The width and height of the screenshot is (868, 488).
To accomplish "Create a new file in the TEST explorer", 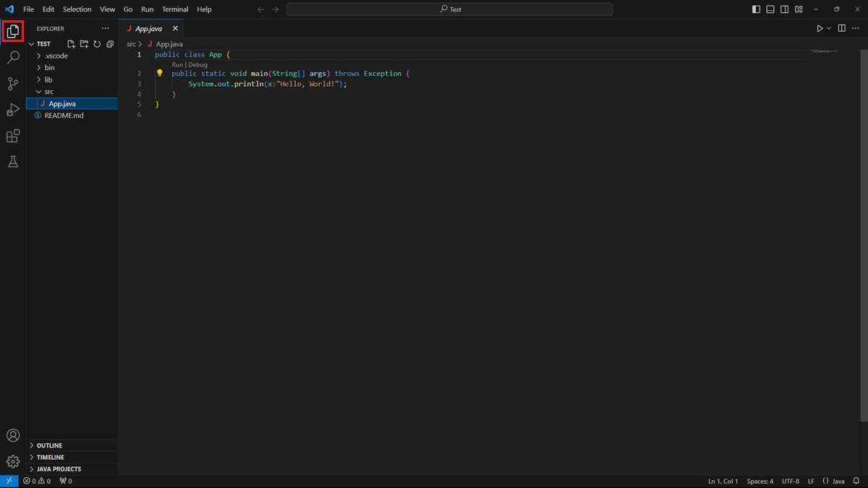I will point(71,43).
